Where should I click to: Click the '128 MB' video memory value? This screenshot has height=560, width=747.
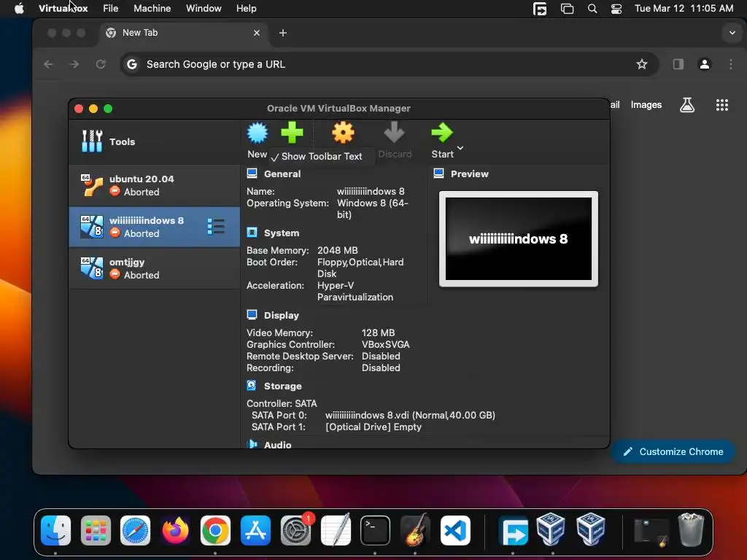coord(379,332)
